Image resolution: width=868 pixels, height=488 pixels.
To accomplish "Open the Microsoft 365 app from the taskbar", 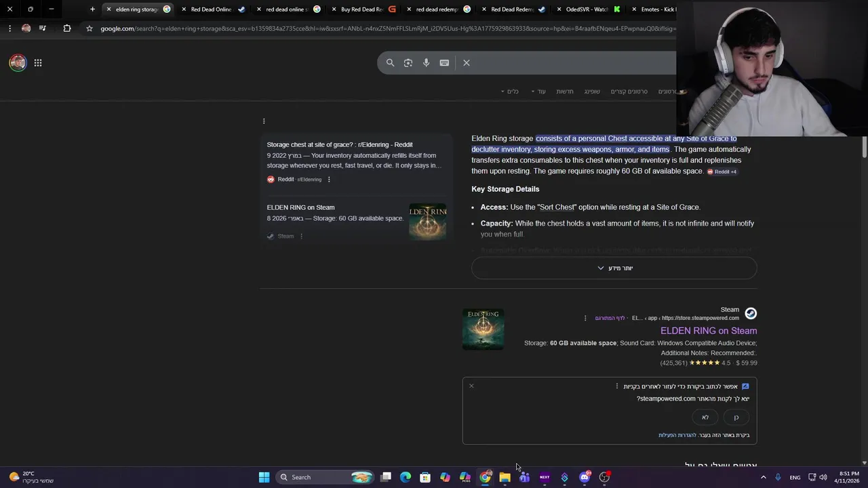I will pyautogui.click(x=465, y=477).
